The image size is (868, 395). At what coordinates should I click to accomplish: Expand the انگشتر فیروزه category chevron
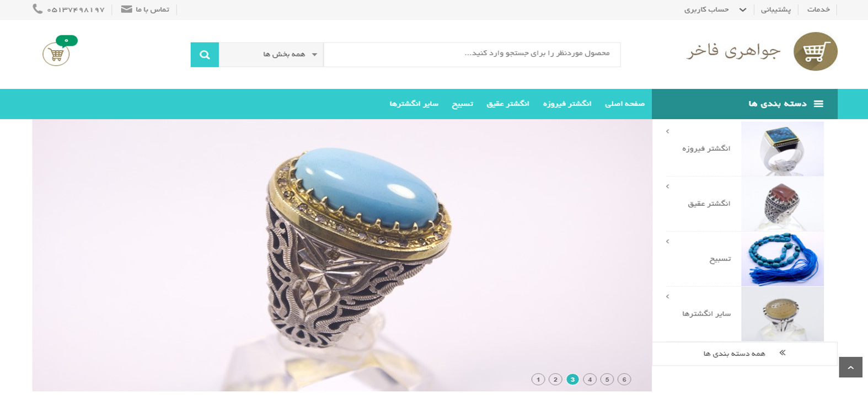667,131
